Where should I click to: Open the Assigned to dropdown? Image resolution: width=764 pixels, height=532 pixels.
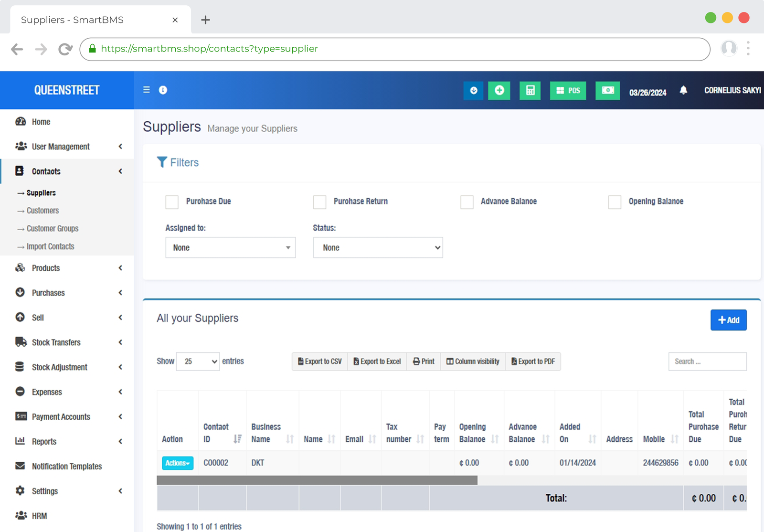pos(230,247)
